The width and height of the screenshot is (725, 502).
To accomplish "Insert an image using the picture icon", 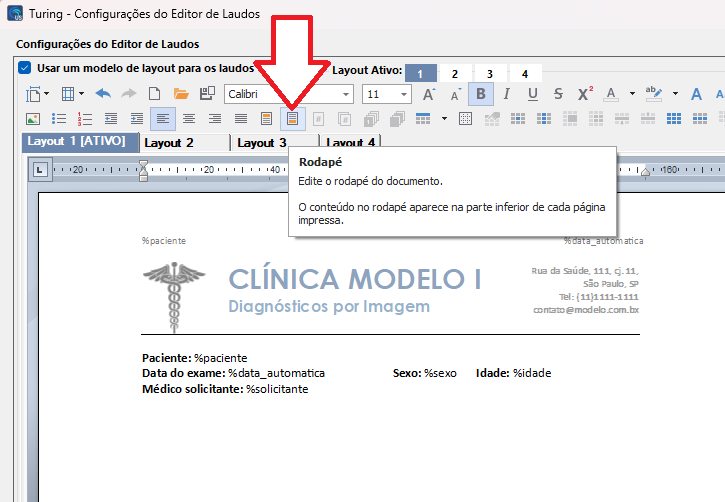I will (x=31, y=119).
